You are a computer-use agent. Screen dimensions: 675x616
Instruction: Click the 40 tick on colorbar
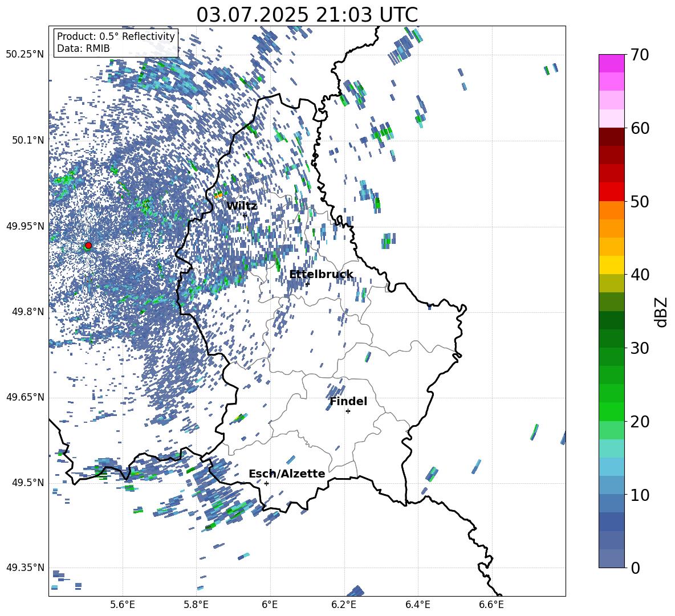pyautogui.click(x=640, y=275)
